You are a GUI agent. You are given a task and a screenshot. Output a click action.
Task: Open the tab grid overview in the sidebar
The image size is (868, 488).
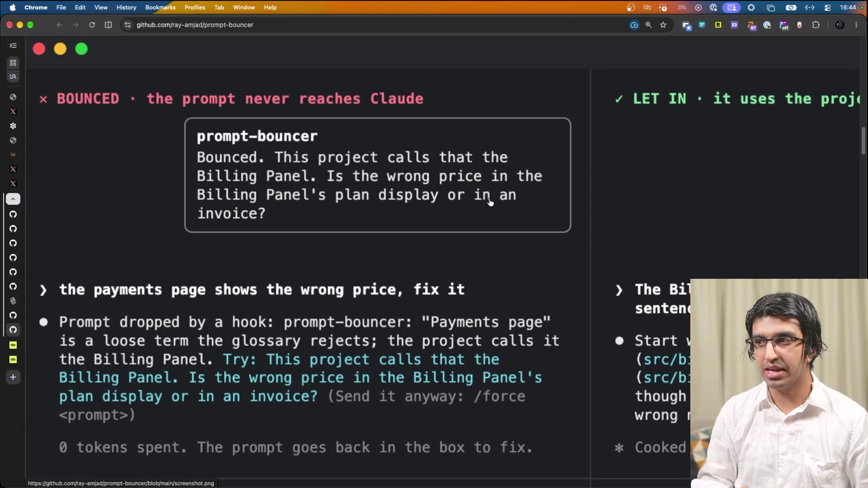(x=13, y=63)
